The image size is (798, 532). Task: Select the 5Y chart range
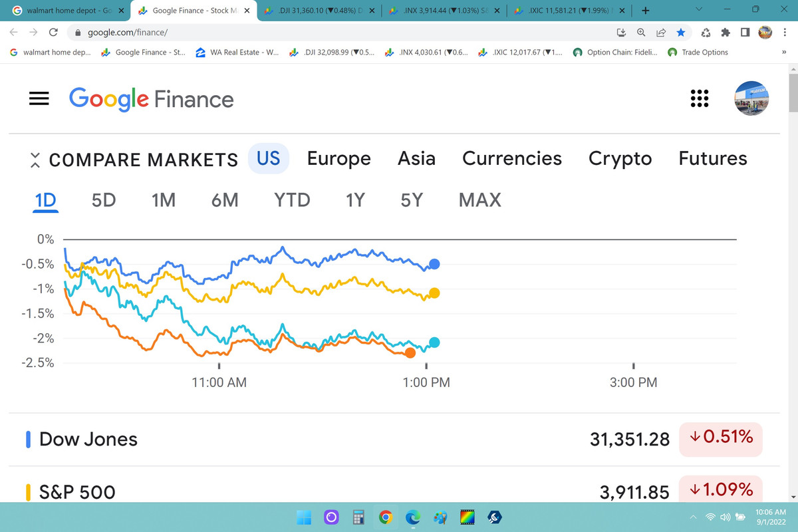coord(412,199)
